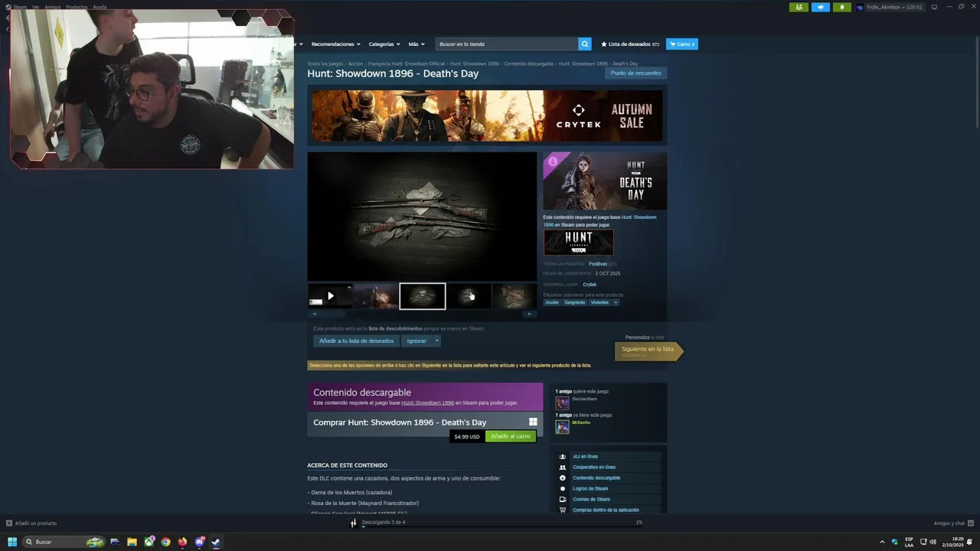Viewport: 980px width, 551px height.
Task: Click the Contenido descargable feature icon
Action: 563,478
